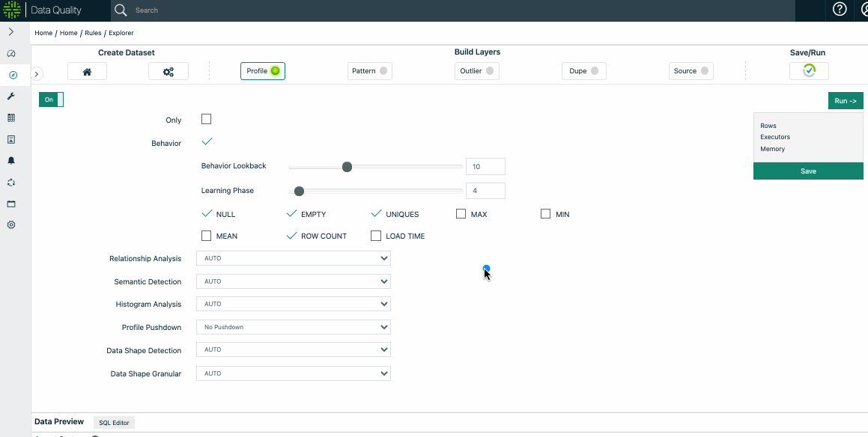Viewport: 868px width, 437px height.
Task: Click the Save/Run checkmark circle icon
Action: 809,70
